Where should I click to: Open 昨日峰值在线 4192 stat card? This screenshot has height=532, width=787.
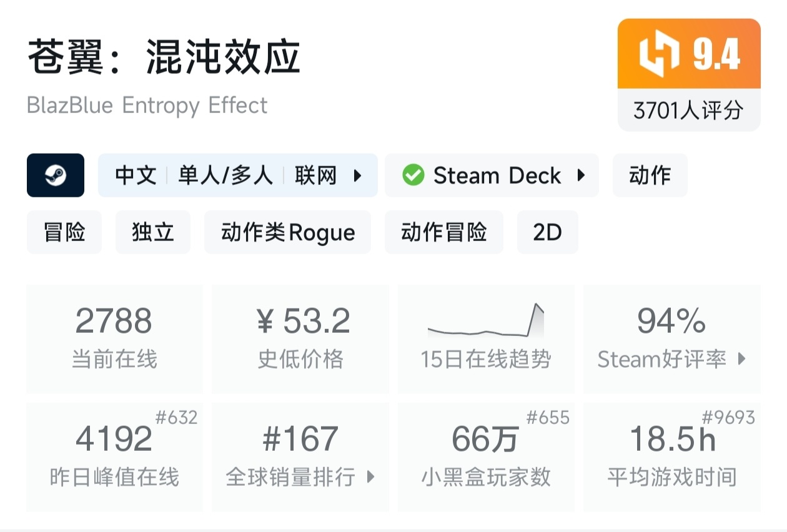(x=114, y=457)
